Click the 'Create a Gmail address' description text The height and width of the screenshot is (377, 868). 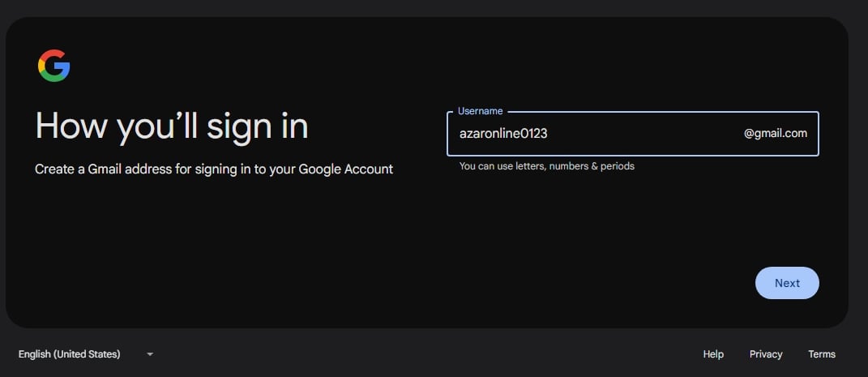(214, 169)
